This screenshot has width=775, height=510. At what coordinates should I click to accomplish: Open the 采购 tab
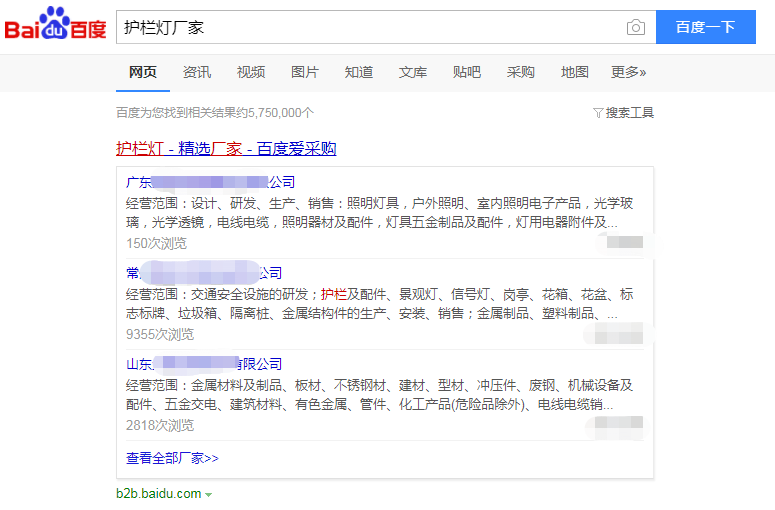pyautogui.click(x=520, y=72)
